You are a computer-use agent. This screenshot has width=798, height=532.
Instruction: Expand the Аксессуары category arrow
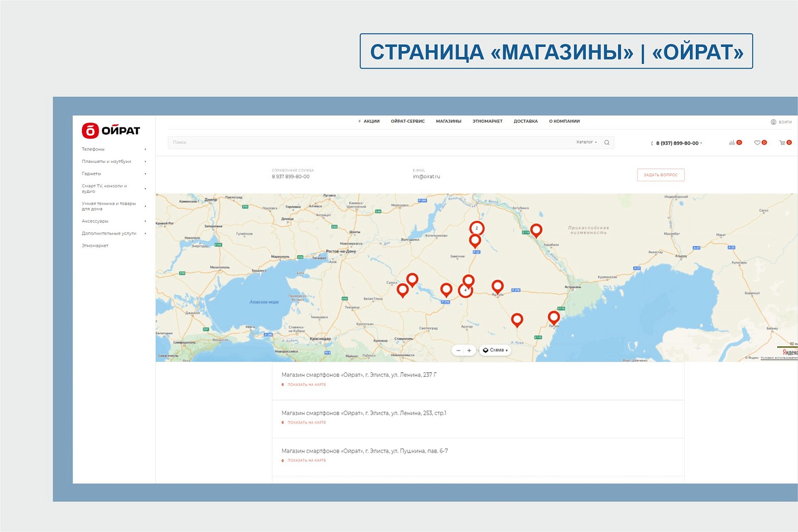[x=145, y=221]
